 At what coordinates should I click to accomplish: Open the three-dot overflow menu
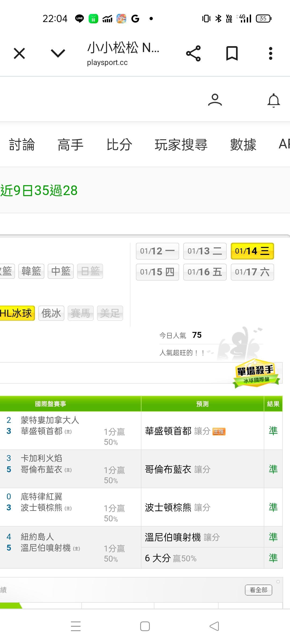pos(271,53)
